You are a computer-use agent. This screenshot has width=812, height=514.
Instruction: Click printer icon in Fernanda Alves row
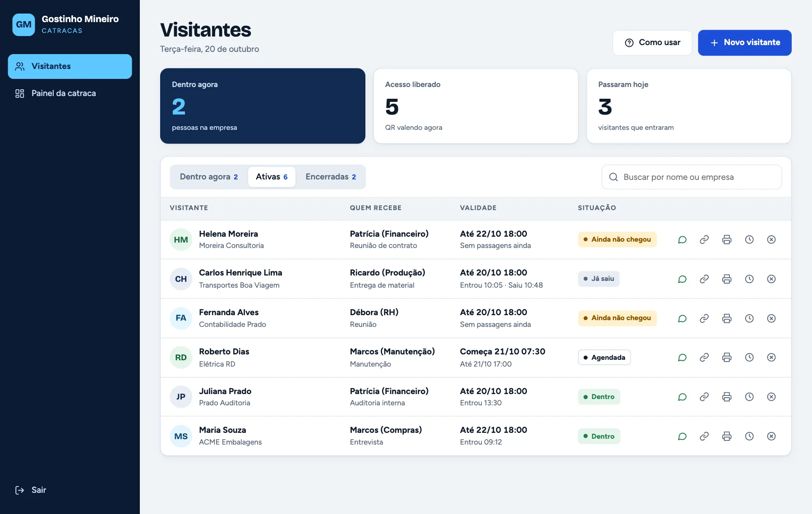[727, 318]
